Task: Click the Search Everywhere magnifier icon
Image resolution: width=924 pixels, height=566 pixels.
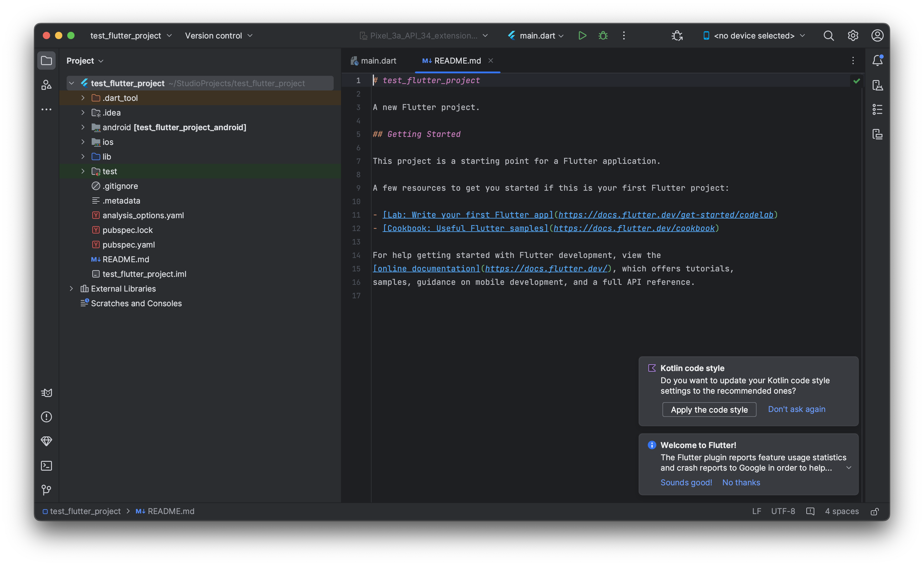Action: click(x=828, y=36)
